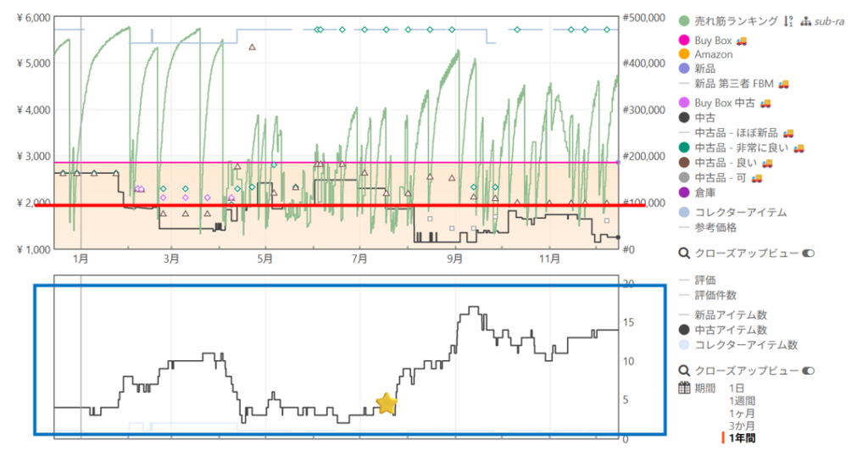Click the 参考価格 legend entry
Screen dimensions: 868x462
(715, 227)
